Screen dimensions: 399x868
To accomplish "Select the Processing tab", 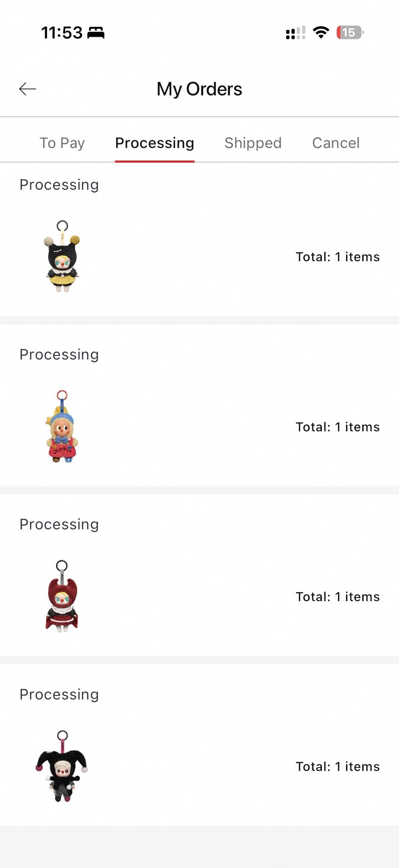I will [155, 143].
